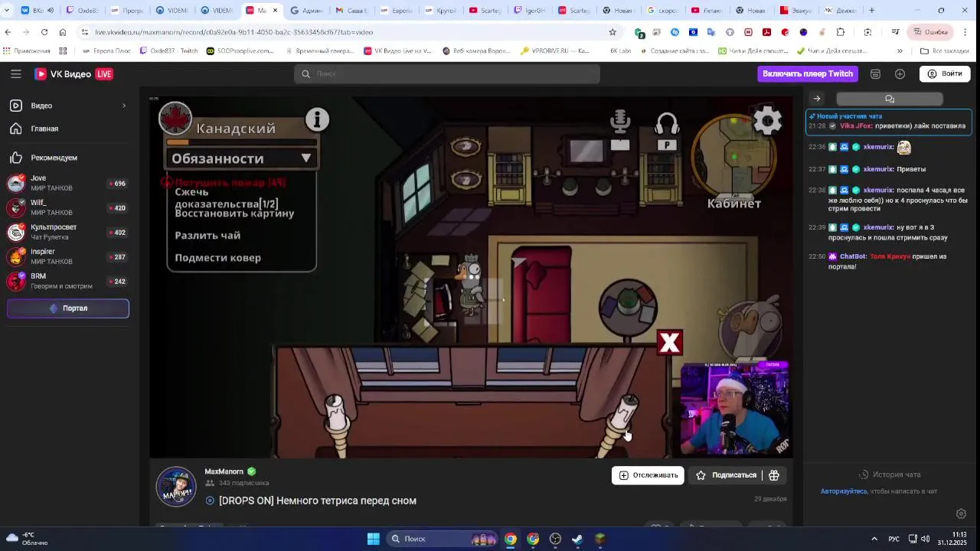Open the media control playlist icon
The image size is (980, 551).
pos(895,32)
